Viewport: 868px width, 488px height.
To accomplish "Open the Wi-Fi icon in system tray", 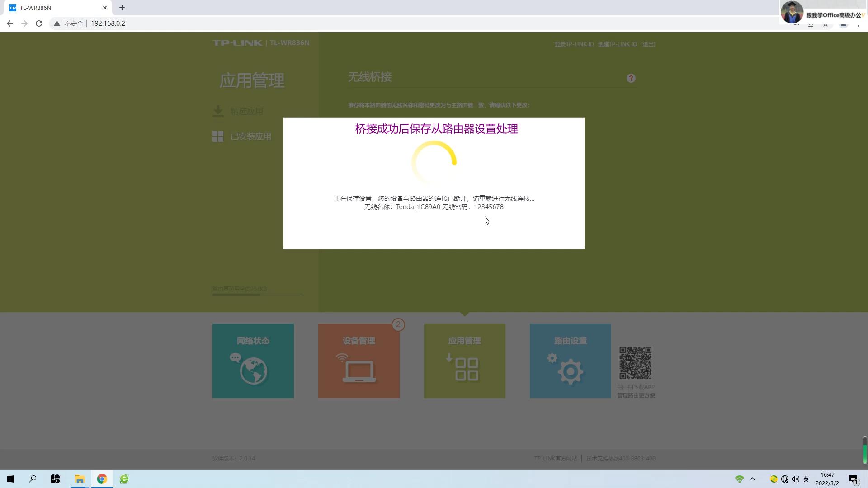I will [x=740, y=479].
